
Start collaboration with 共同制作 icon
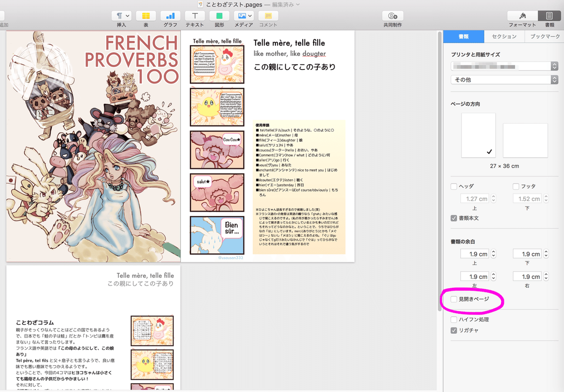coord(392,15)
